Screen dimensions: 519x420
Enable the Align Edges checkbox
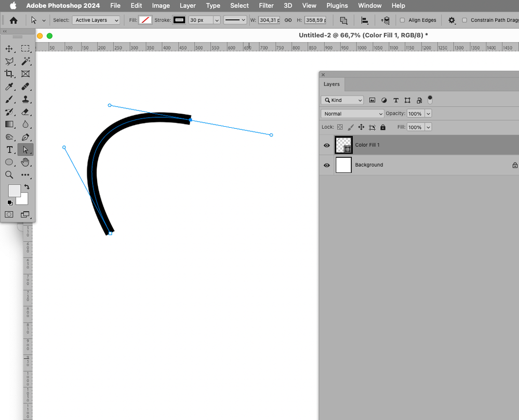402,20
